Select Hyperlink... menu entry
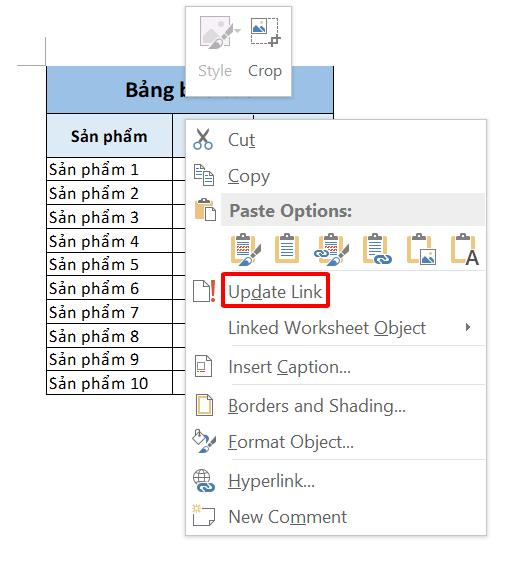The width and height of the screenshot is (519, 571). pos(336,481)
